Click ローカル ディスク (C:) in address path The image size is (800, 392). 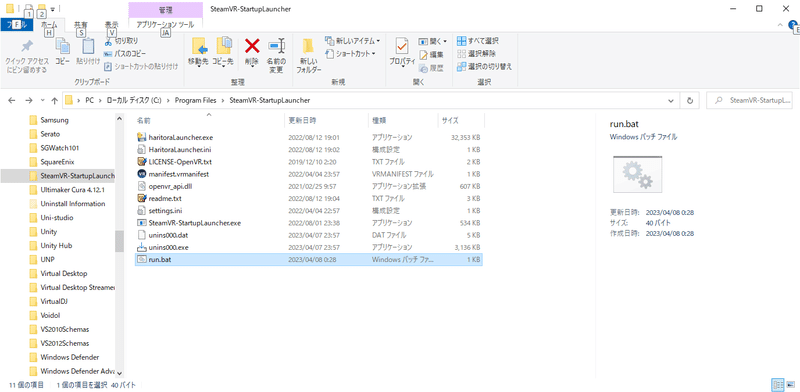(x=134, y=101)
